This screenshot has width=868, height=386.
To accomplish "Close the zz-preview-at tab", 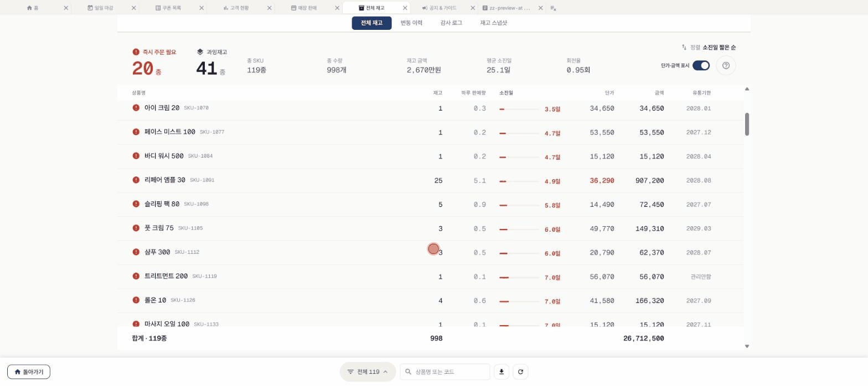I will pos(540,8).
